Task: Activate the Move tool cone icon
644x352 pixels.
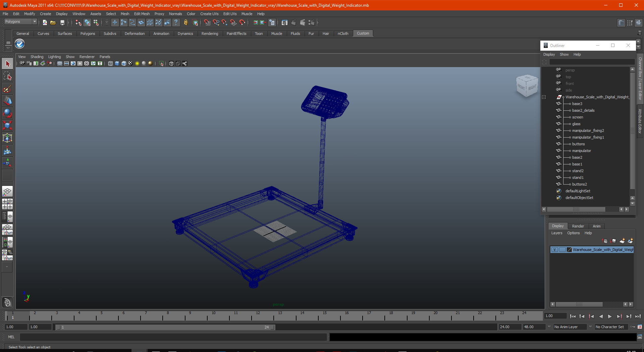Action: tap(7, 101)
